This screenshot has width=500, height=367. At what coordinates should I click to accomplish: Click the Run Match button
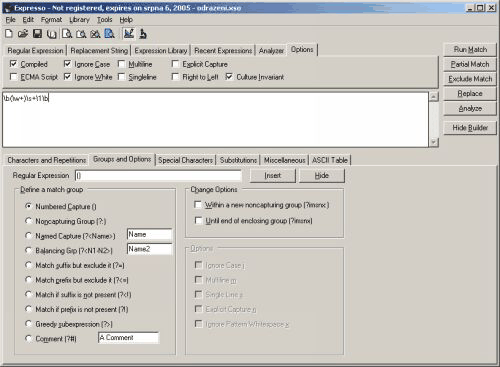pos(470,50)
